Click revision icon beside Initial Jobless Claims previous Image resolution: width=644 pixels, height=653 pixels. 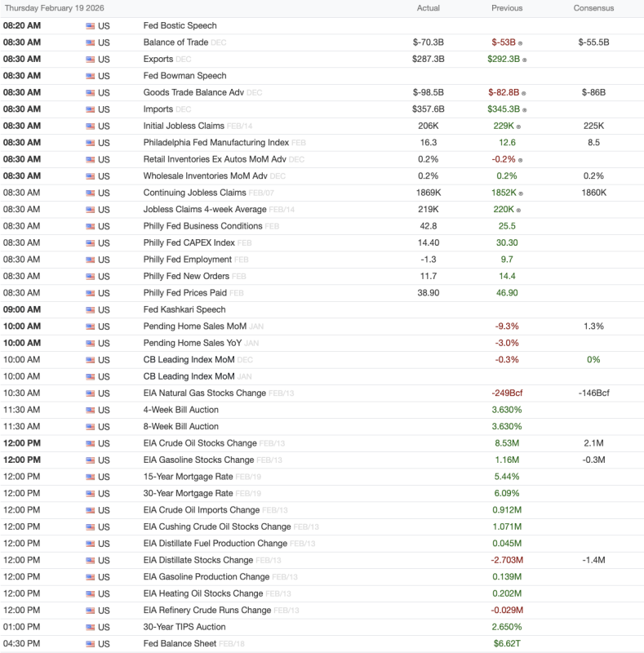519,127
